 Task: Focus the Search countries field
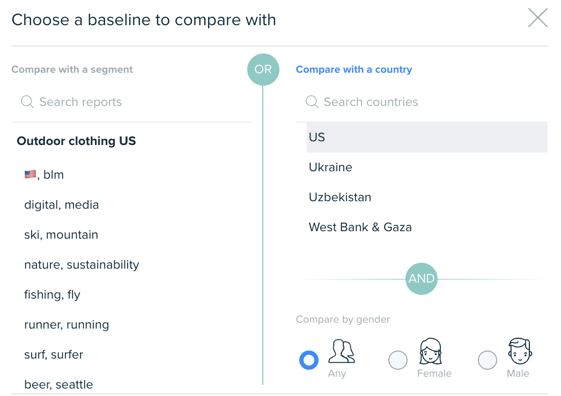coord(421,102)
